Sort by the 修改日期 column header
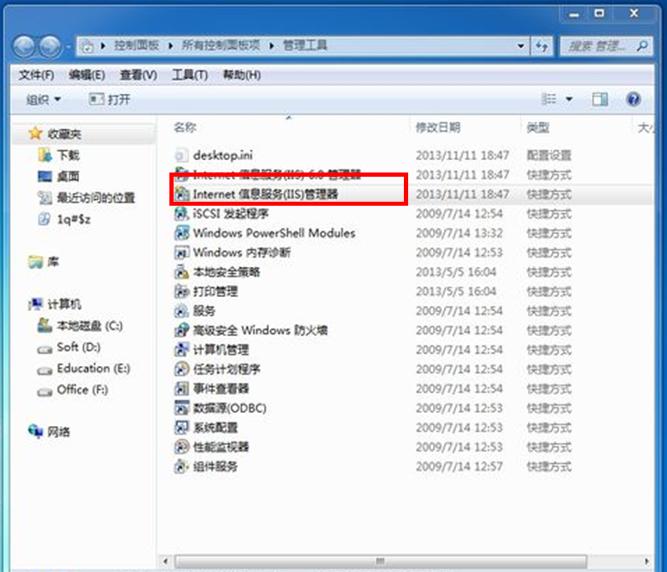The height and width of the screenshot is (572, 667). coord(437,128)
